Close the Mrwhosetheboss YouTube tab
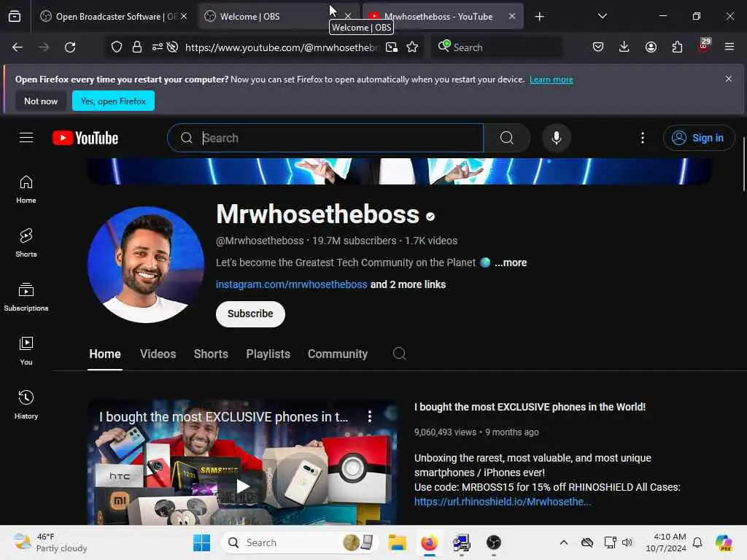 tap(511, 16)
